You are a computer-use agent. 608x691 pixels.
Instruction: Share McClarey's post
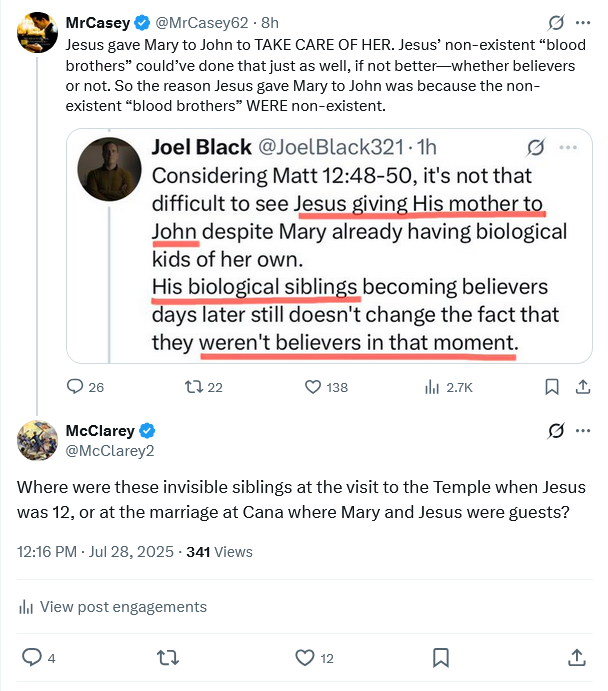(576, 657)
